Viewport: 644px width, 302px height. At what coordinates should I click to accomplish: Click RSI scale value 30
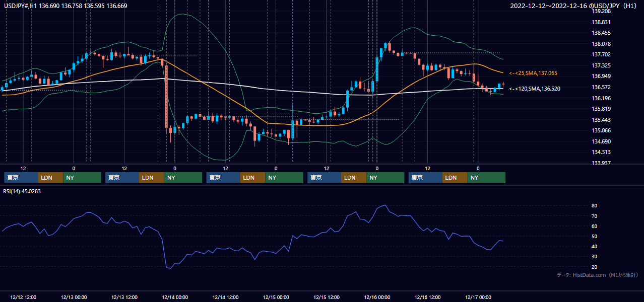[x=595, y=257]
